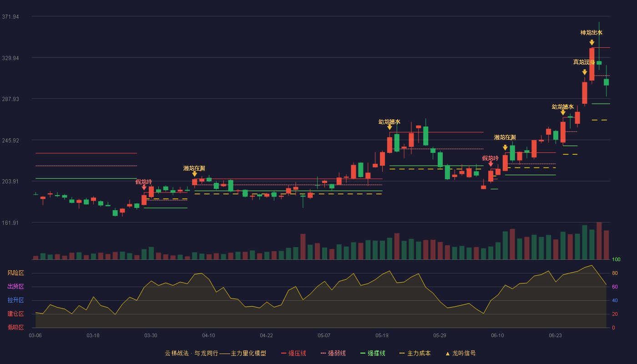Click the red 假龙吟 arrow near 03-30

tap(144, 187)
